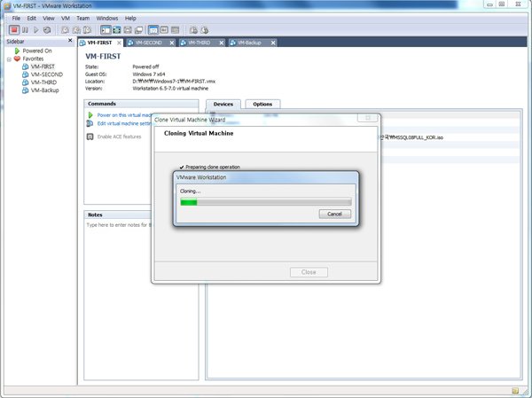
Task: Click the Power On play toolbar icon
Action: (36, 30)
